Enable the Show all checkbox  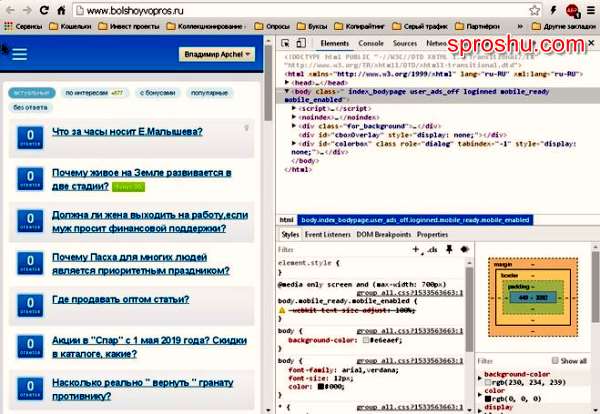click(x=555, y=361)
